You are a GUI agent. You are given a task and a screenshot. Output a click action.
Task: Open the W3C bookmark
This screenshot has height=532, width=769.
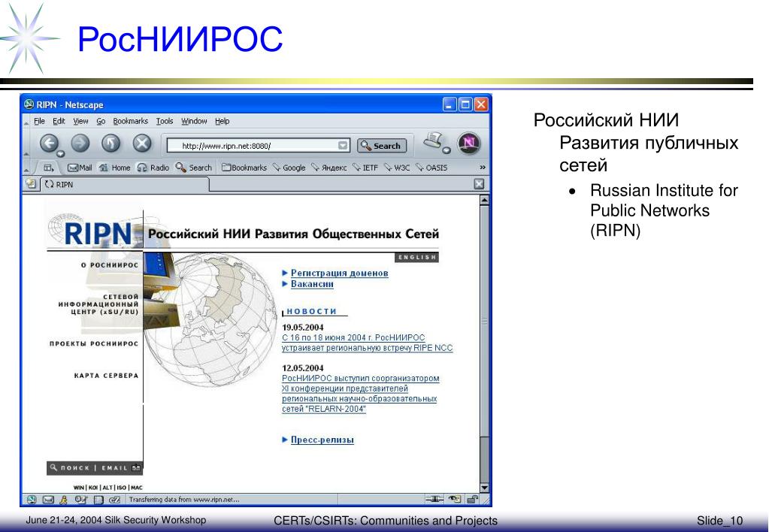tap(397, 168)
